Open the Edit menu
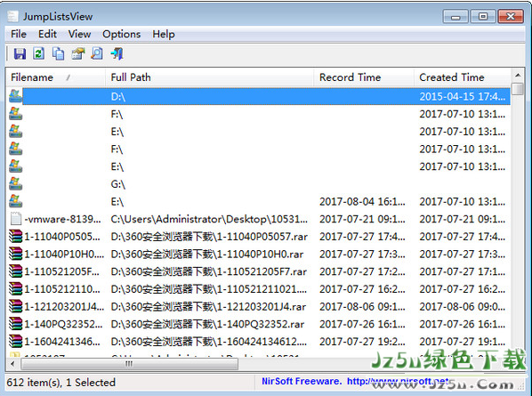Screen dimensions: 532x396 pos(47,34)
